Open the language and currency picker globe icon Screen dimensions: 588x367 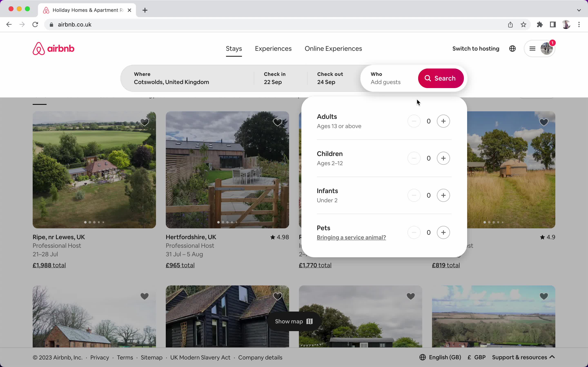point(512,49)
